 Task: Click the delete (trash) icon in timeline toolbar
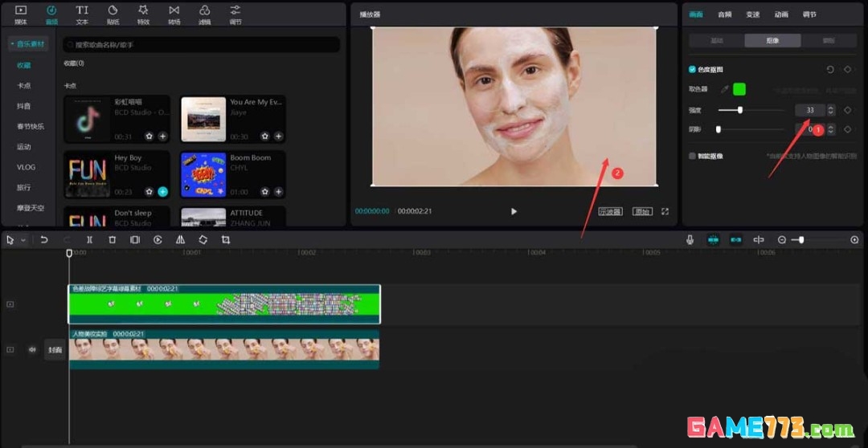pyautogui.click(x=112, y=240)
